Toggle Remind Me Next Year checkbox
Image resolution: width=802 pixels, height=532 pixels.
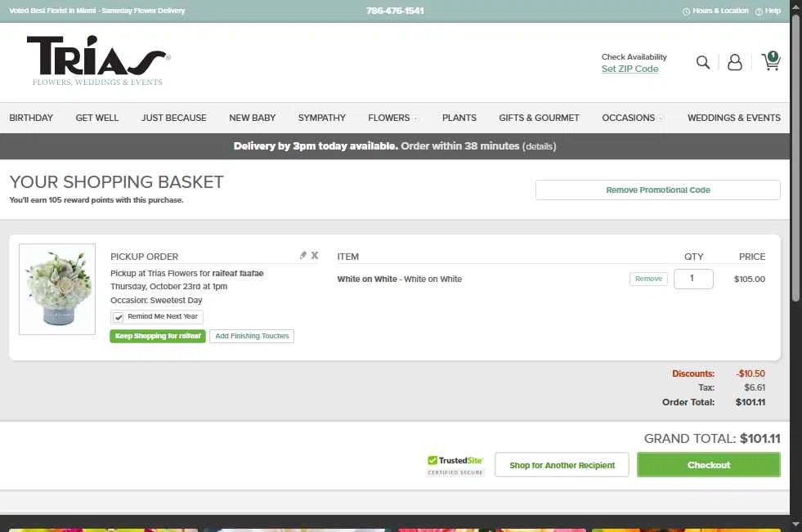click(x=119, y=317)
